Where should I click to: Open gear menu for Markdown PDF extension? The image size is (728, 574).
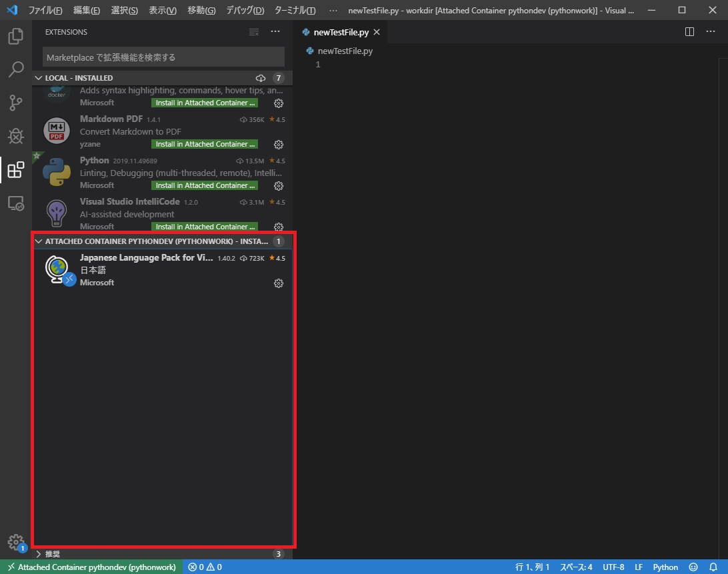tap(279, 145)
